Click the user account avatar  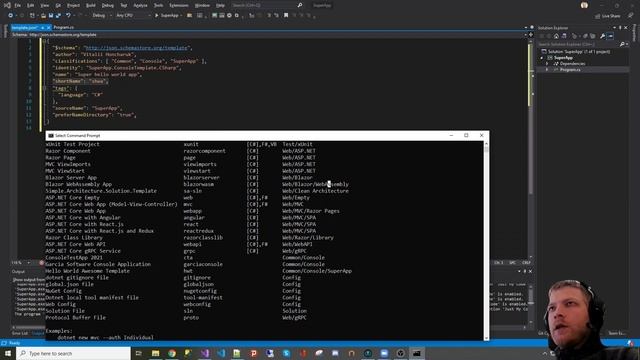click(584, 5)
